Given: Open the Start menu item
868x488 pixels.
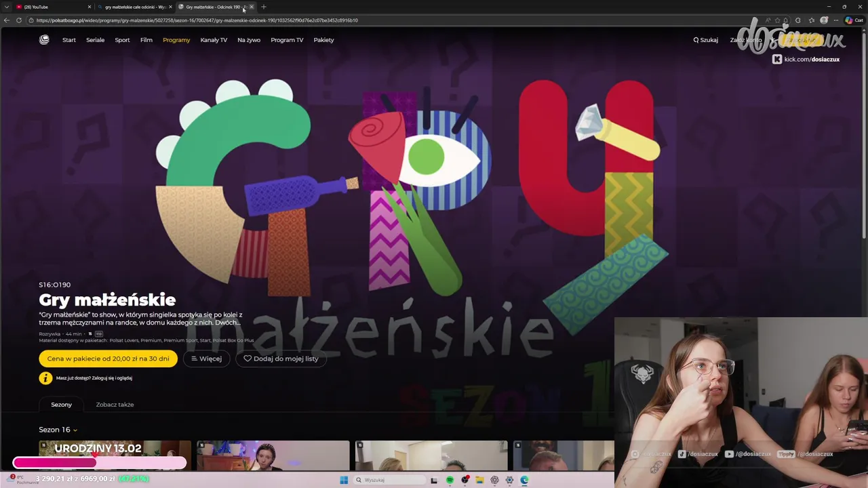Looking at the screenshot, I should [x=69, y=40].
